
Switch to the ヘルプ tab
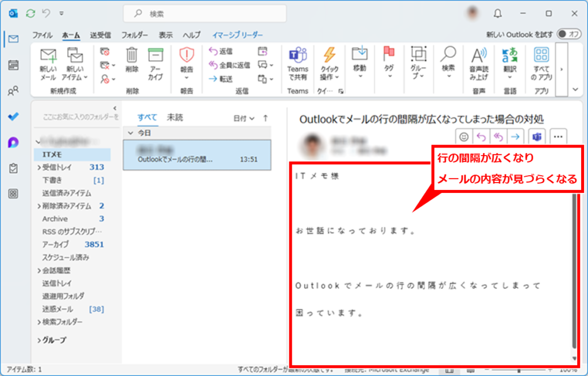192,35
